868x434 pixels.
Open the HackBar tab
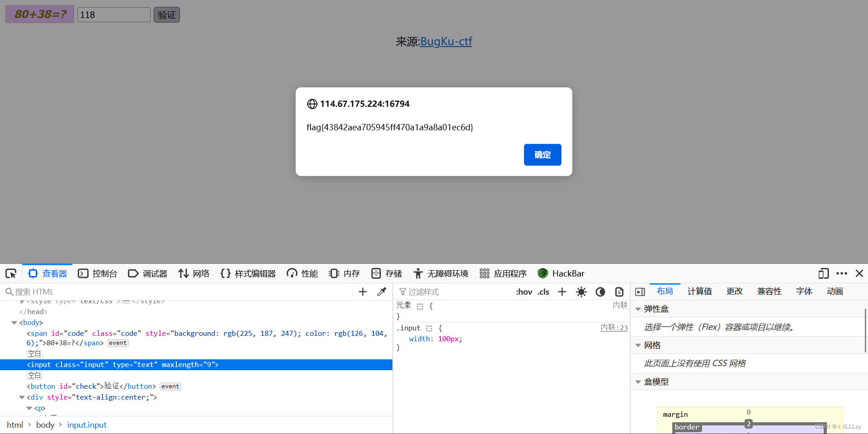click(561, 273)
